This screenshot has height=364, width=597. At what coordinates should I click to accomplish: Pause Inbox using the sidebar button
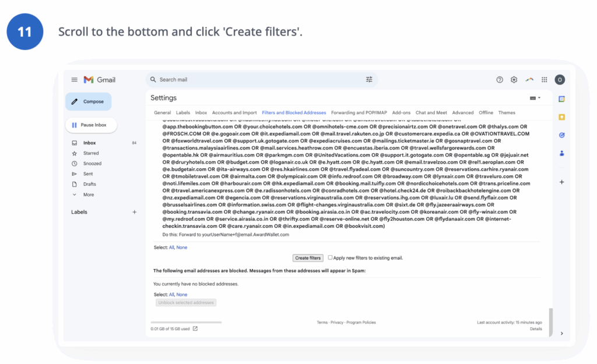(x=92, y=125)
